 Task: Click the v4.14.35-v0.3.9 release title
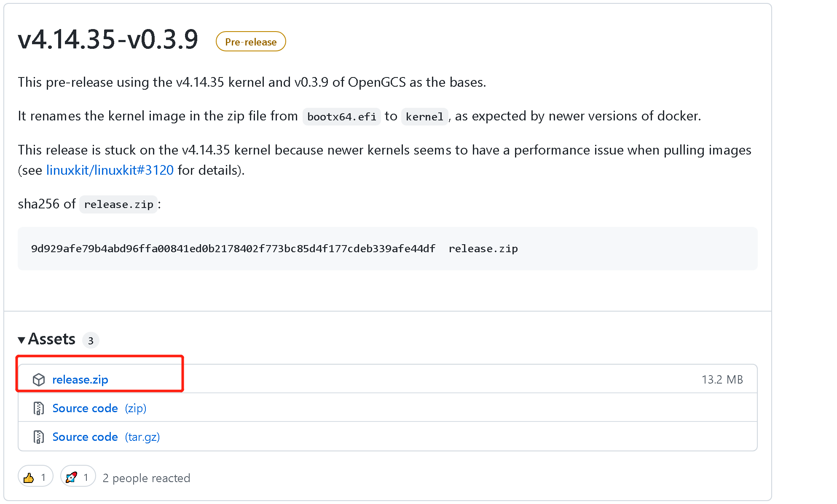(x=108, y=40)
